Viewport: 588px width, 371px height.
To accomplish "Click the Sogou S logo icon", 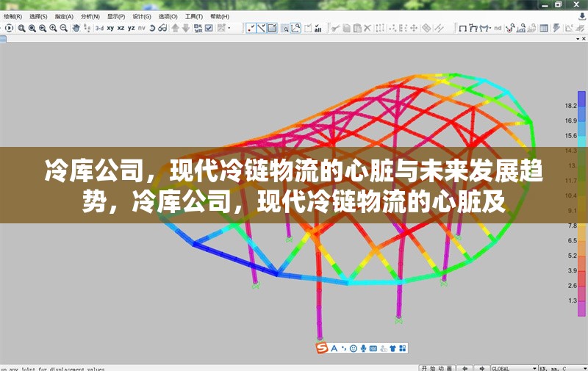I will pyautogui.click(x=322, y=348).
